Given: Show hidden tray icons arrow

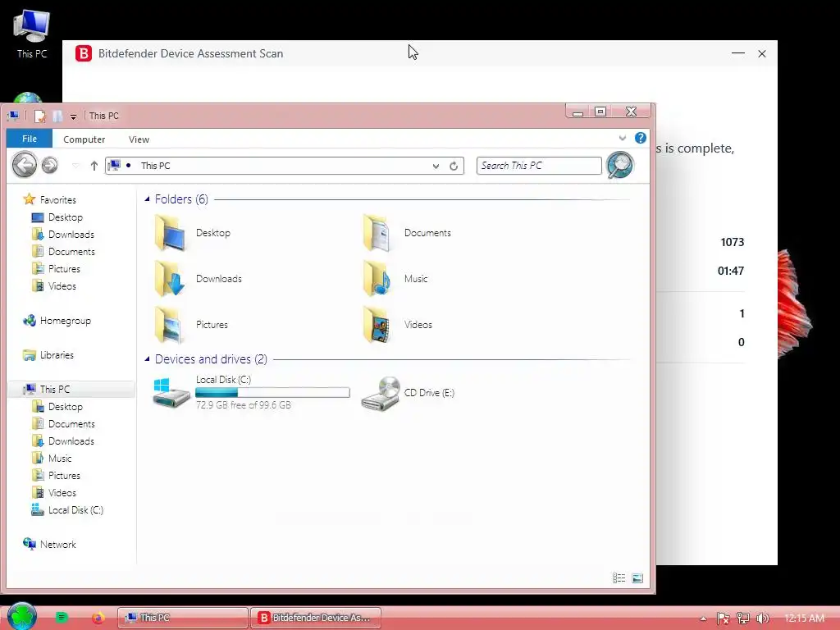Looking at the screenshot, I should tap(703, 619).
